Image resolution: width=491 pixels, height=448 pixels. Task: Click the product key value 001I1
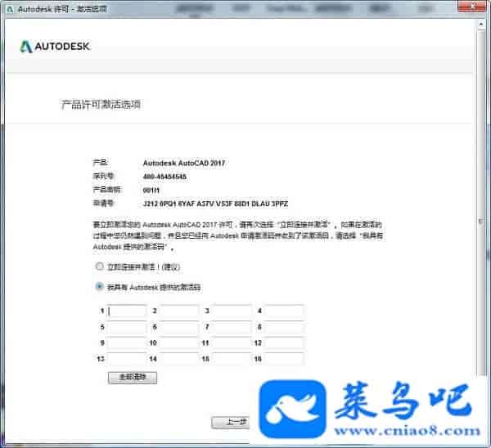point(151,190)
